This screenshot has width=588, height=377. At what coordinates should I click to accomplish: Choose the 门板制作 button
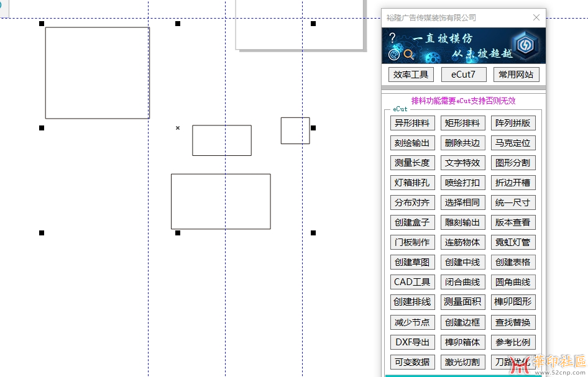click(x=412, y=242)
